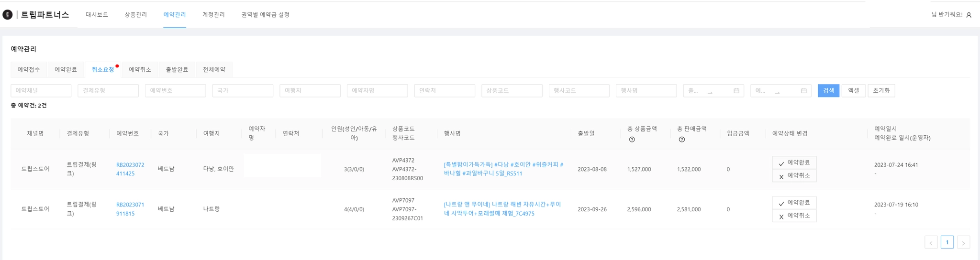The image size is (980, 260).
Task: Click the 예약자명 search input field
Action: pyautogui.click(x=377, y=91)
